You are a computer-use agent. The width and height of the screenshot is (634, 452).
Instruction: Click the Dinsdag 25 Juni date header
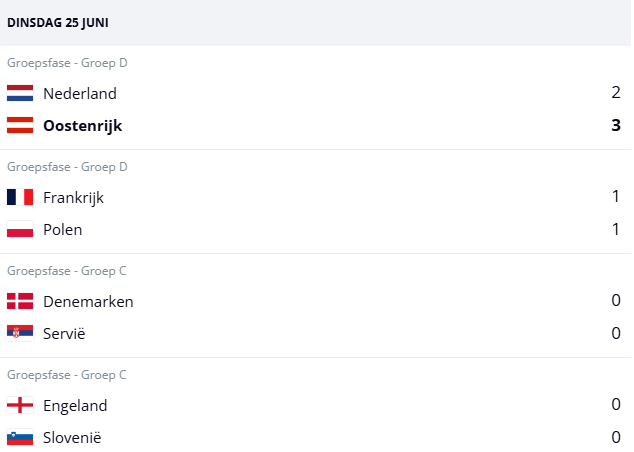tap(58, 21)
